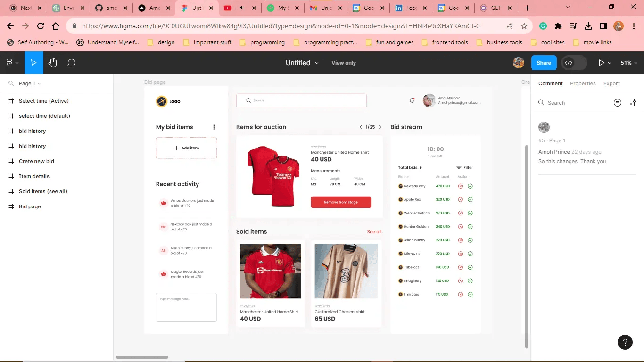
Task: Click the next arrow beside 1/25
Action: tap(380, 127)
